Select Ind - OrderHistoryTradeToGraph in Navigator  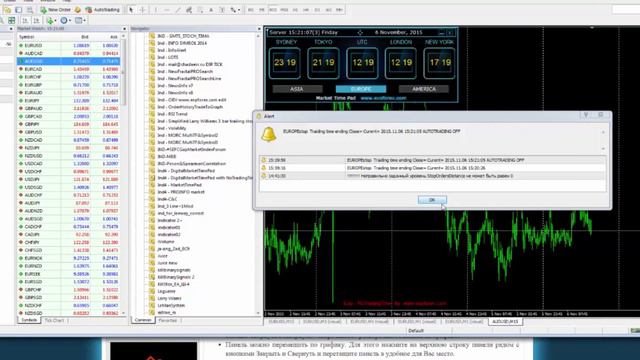[190, 107]
